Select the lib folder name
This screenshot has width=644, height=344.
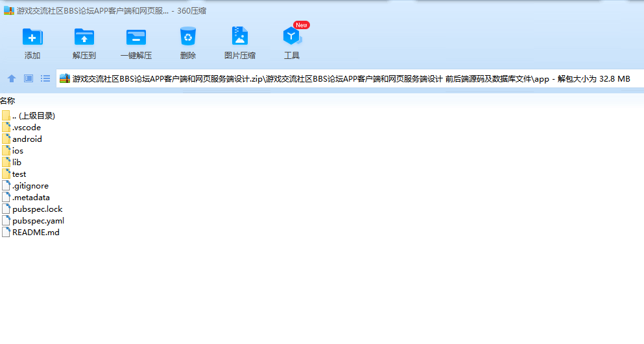[x=17, y=163]
